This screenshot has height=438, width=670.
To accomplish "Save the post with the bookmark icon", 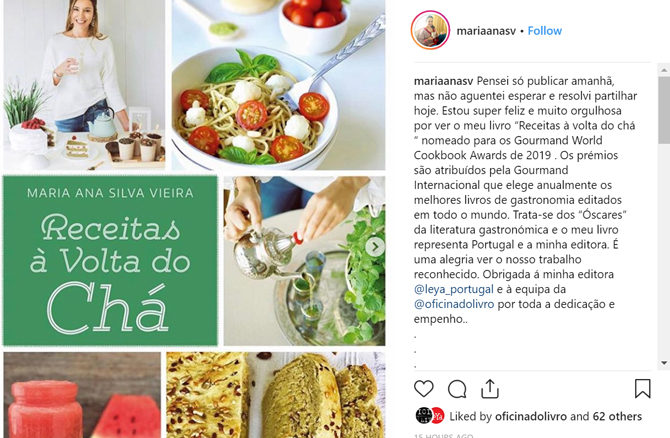I will point(642,388).
